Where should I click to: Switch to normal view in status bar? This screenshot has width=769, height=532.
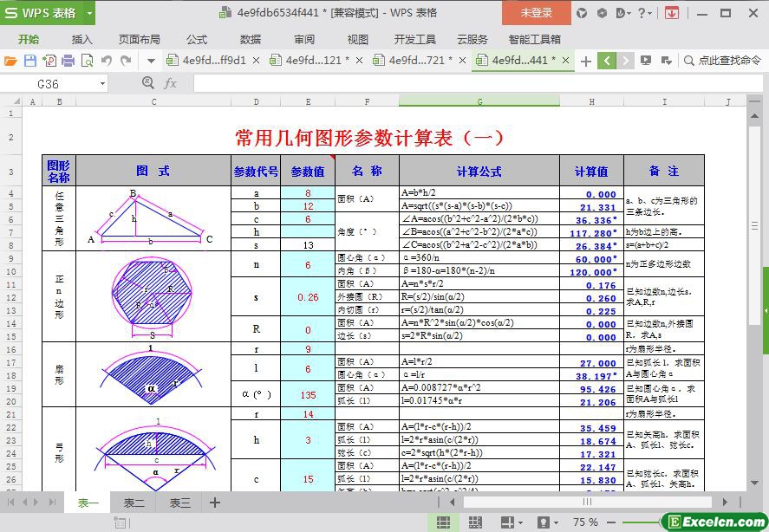pos(443,522)
